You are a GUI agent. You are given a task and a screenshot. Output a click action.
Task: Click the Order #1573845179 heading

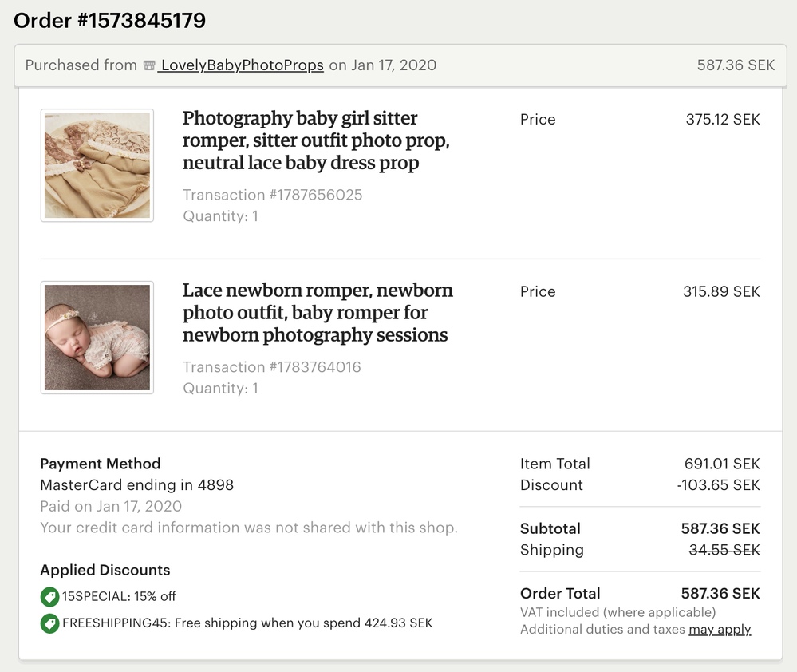[x=110, y=21]
